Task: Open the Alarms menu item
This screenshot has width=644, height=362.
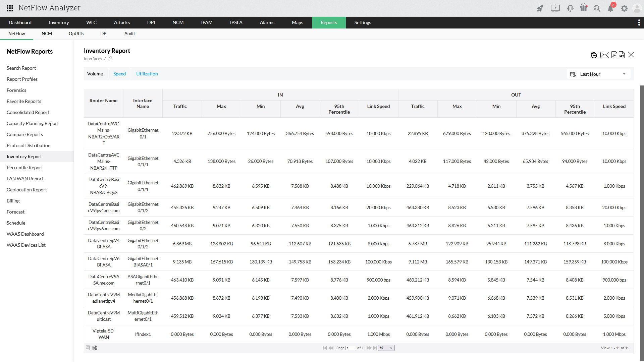Action: [267, 22]
